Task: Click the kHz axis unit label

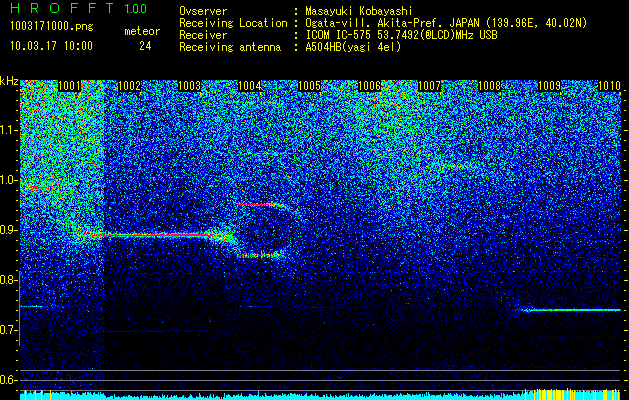Action: 9,81
